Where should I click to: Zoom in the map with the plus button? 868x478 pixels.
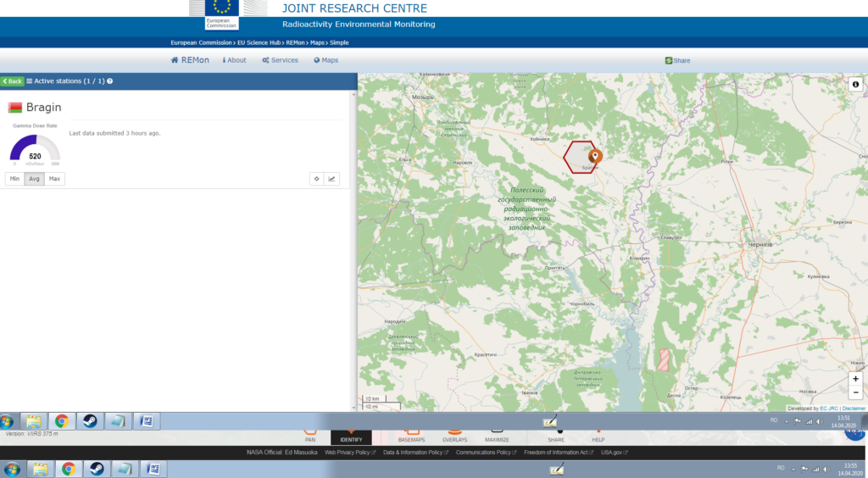(x=855, y=379)
